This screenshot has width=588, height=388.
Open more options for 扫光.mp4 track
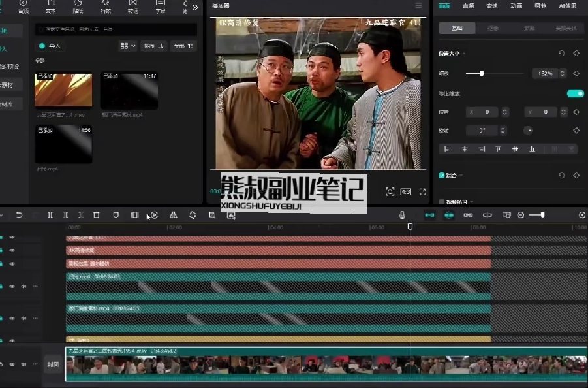tap(35, 286)
